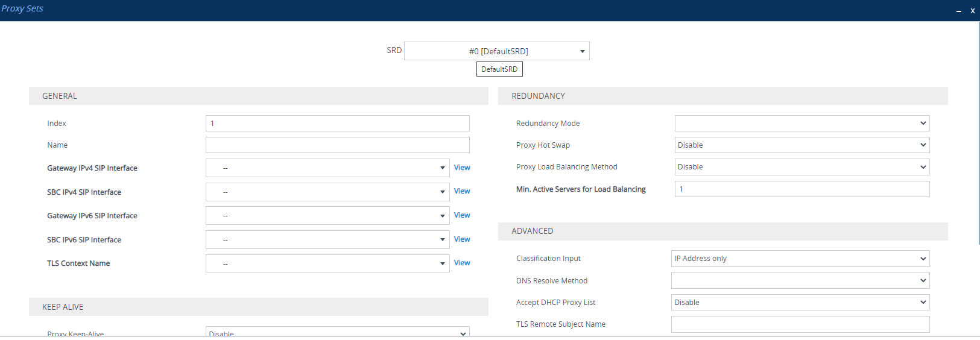Open Gateway IPv6 SIP Interface dropdown

pyautogui.click(x=327, y=216)
